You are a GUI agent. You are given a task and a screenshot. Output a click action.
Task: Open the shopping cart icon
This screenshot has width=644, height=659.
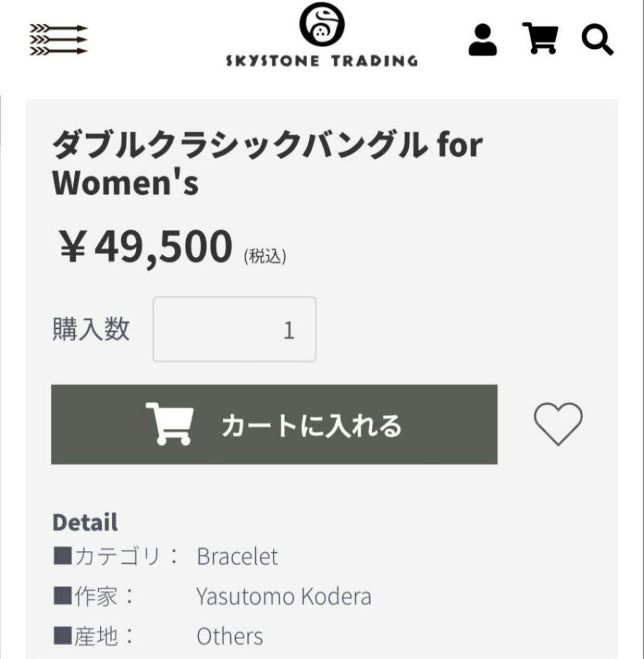540,38
